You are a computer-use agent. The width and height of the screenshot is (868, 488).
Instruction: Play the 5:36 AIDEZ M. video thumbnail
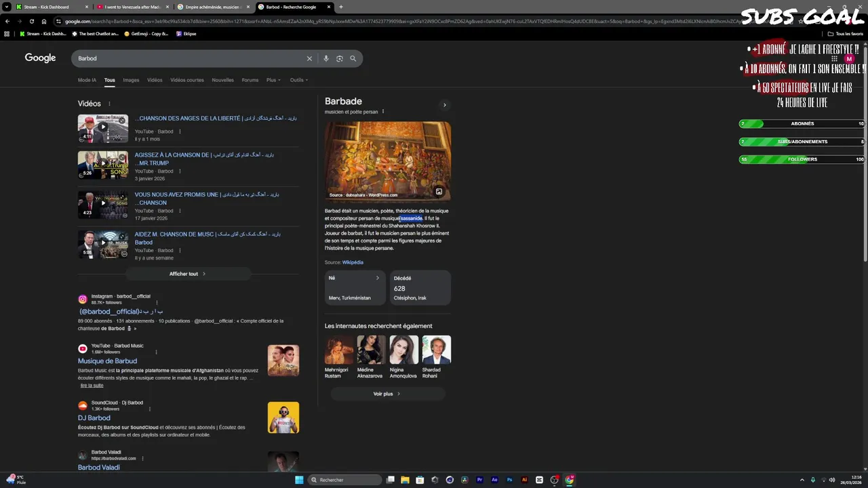click(x=103, y=245)
